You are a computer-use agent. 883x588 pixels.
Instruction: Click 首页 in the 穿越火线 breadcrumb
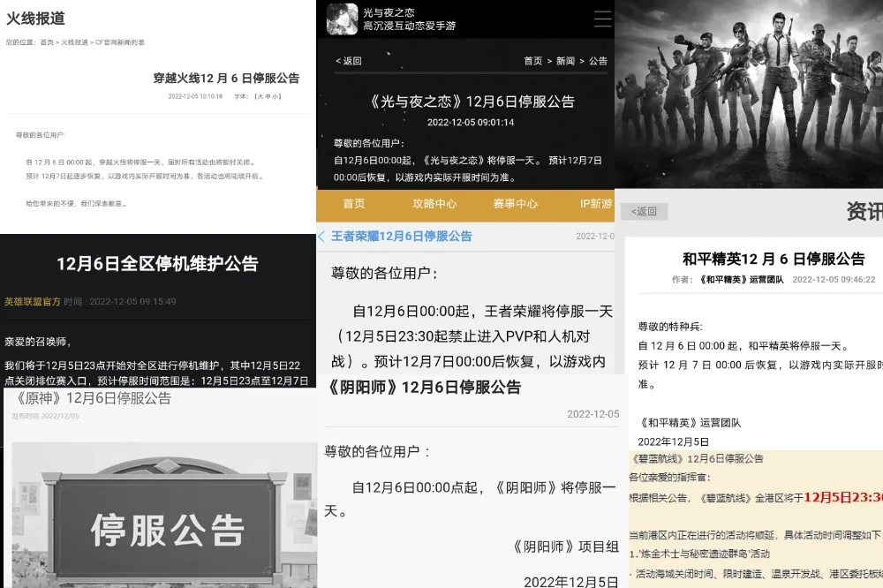[x=47, y=42]
